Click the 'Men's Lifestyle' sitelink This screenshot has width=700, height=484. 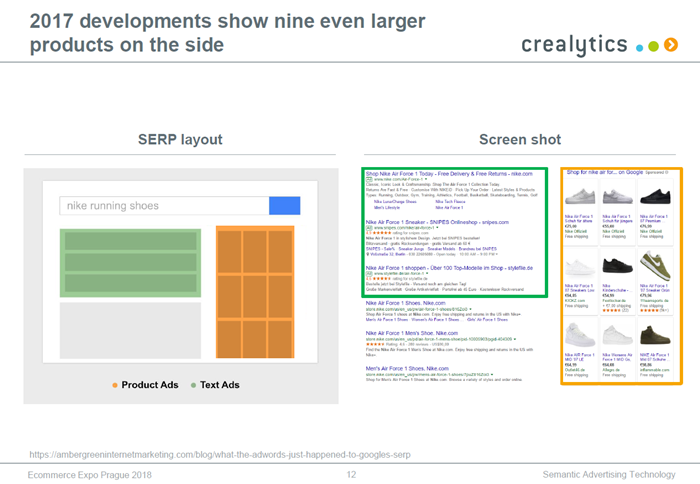click(387, 208)
